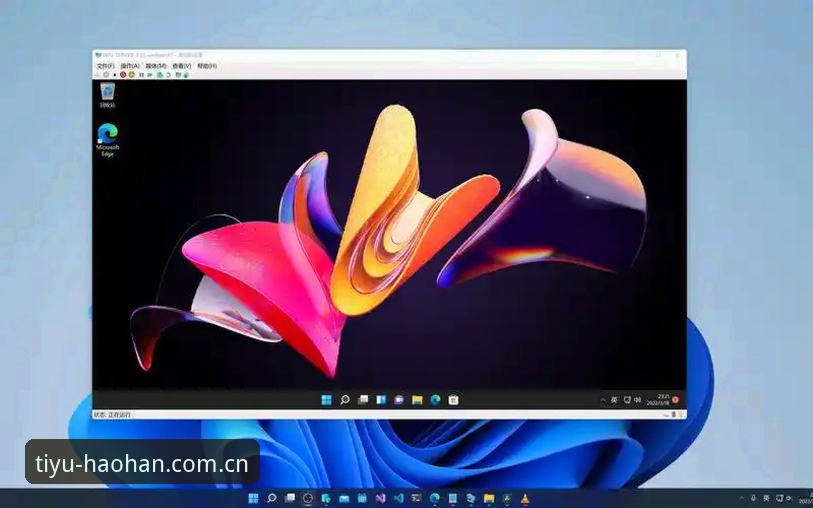Click the red Shut Down toolbar icon
The width and height of the screenshot is (813, 508).
123,75
